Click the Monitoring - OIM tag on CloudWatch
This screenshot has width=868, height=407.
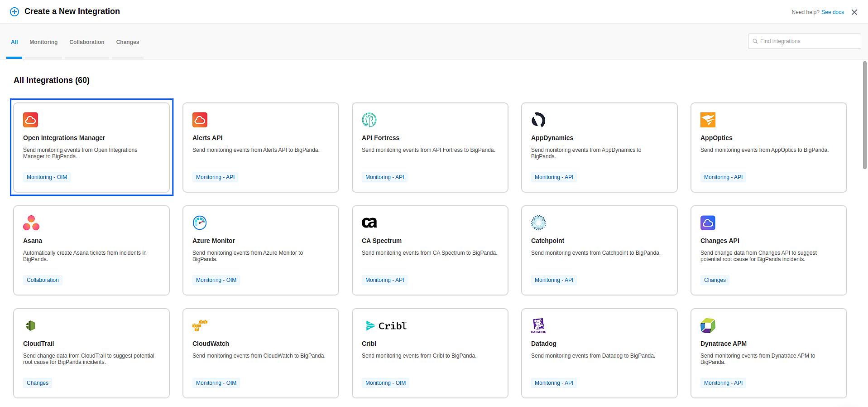[216, 383]
